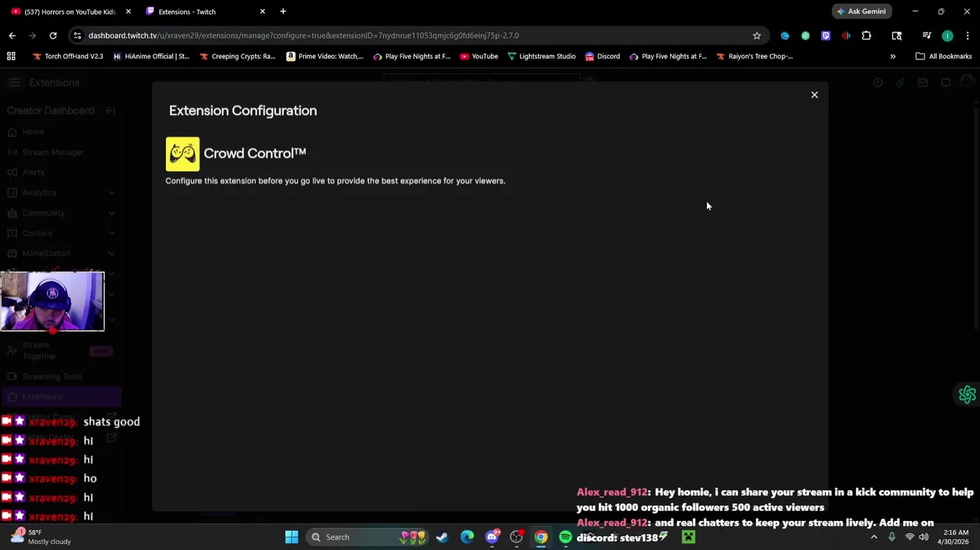Open Play Five Nights bookmark after Prime Video
The height and width of the screenshot is (550, 980).
point(411,56)
